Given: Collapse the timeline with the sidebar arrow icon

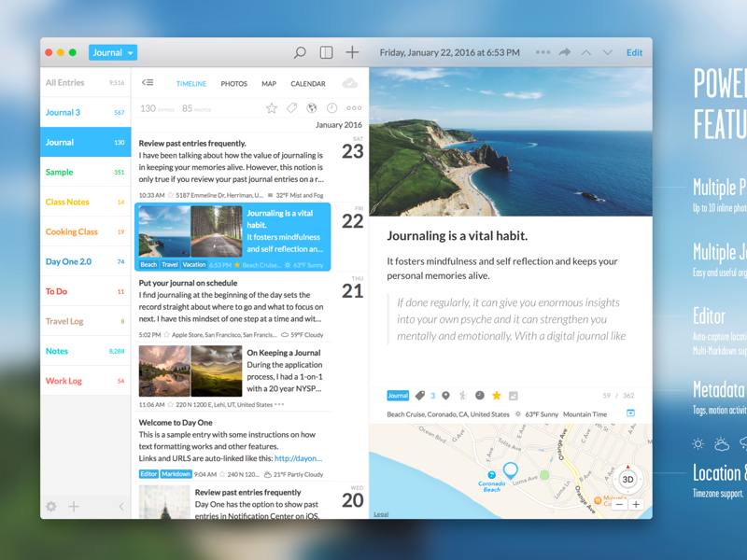Looking at the screenshot, I should click(147, 82).
